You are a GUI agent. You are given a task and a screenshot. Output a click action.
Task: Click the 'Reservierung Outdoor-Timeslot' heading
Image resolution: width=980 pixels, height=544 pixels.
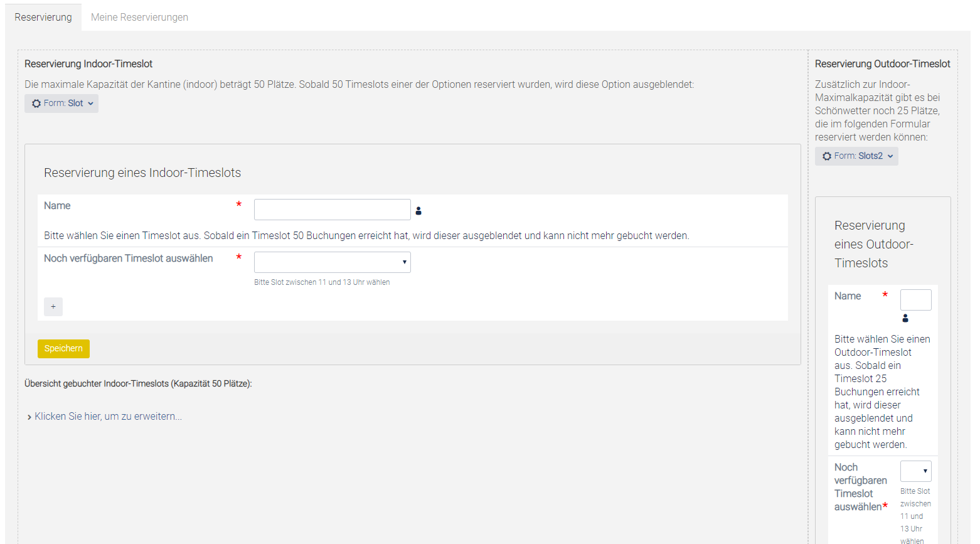pyautogui.click(x=882, y=64)
